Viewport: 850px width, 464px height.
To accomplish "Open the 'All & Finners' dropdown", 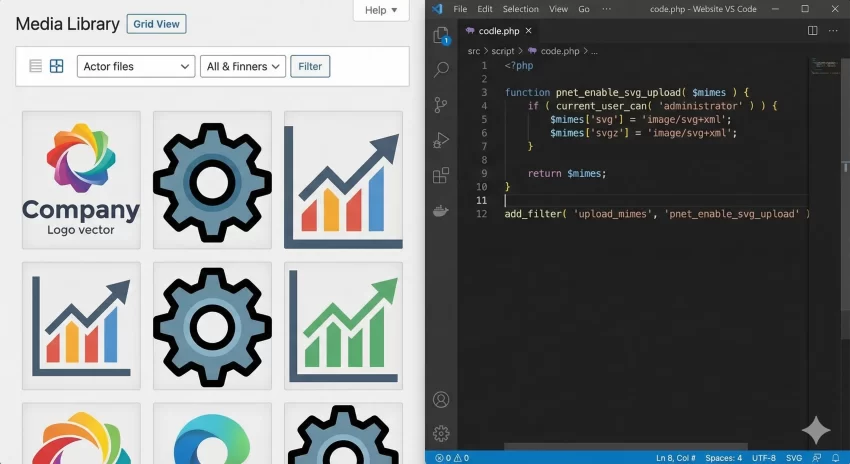I will (243, 67).
